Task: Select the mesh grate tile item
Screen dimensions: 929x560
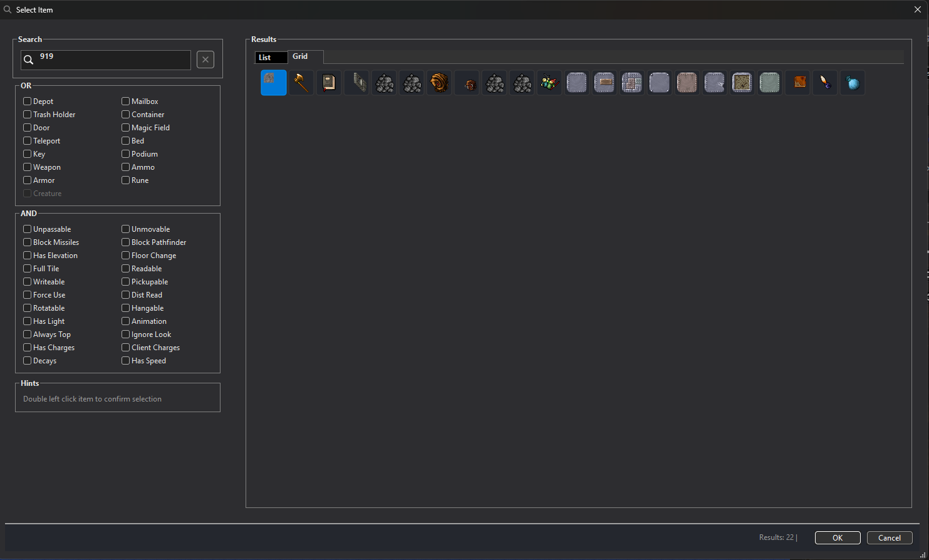Action: coord(742,83)
